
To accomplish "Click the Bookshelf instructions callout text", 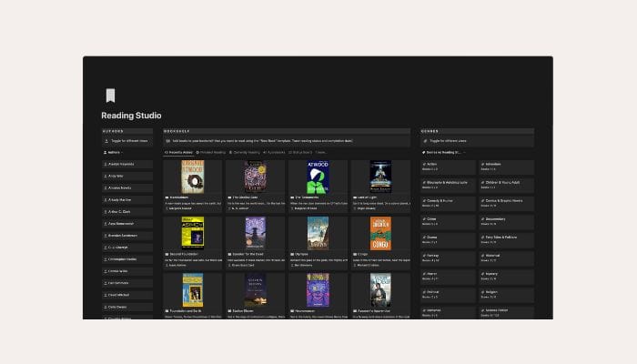I will 262,141.
